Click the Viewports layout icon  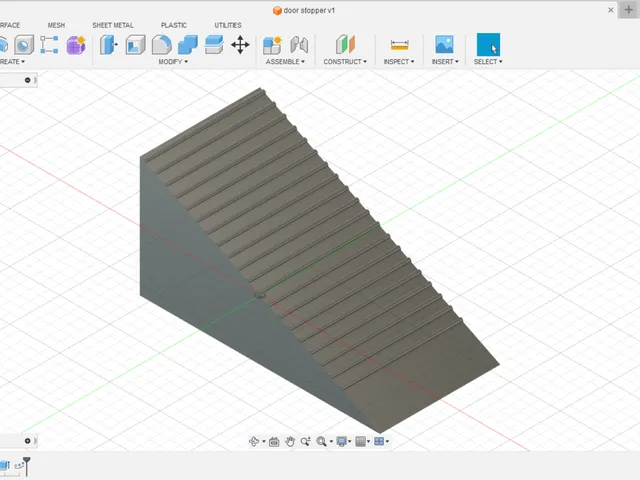point(379,441)
